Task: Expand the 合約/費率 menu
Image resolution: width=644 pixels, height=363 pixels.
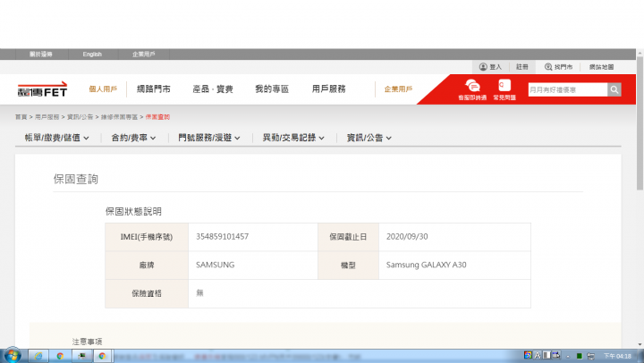Action: point(133,138)
